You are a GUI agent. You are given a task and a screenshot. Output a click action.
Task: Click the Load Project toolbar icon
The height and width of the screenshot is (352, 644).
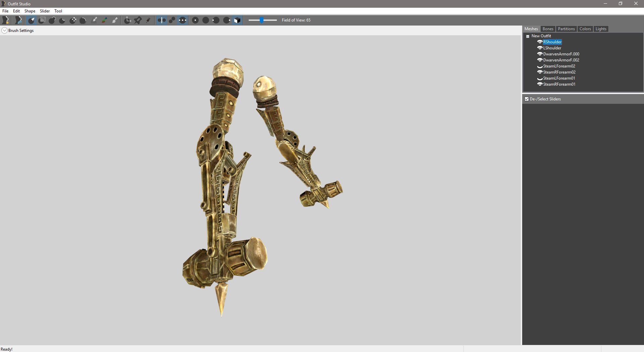pos(18,20)
